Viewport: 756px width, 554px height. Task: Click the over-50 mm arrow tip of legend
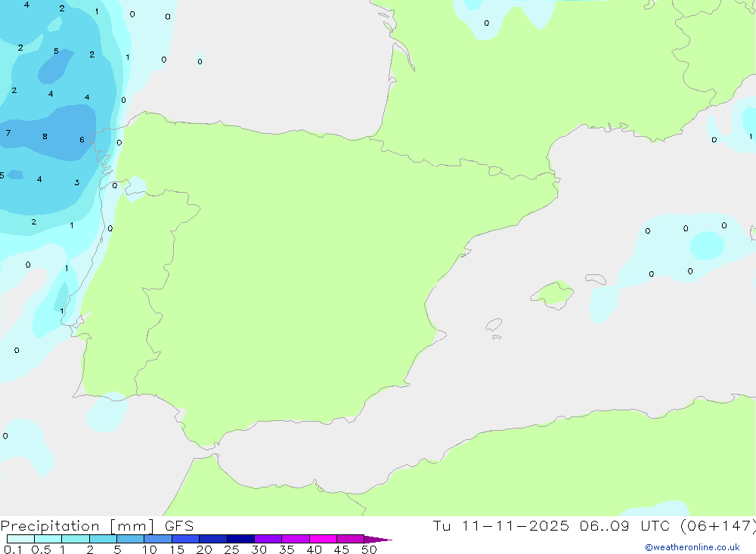[x=378, y=539]
